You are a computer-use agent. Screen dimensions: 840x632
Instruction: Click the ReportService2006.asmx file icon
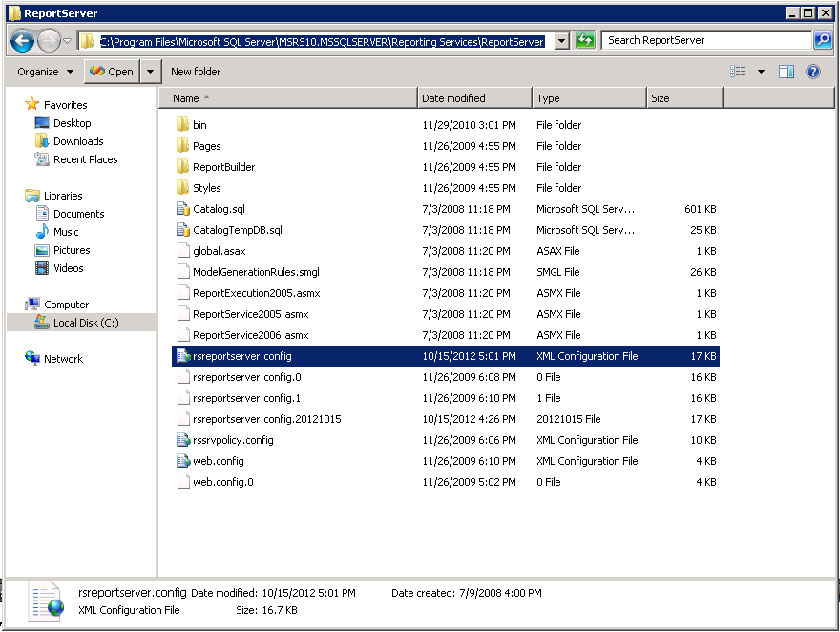[x=182, y=335]
